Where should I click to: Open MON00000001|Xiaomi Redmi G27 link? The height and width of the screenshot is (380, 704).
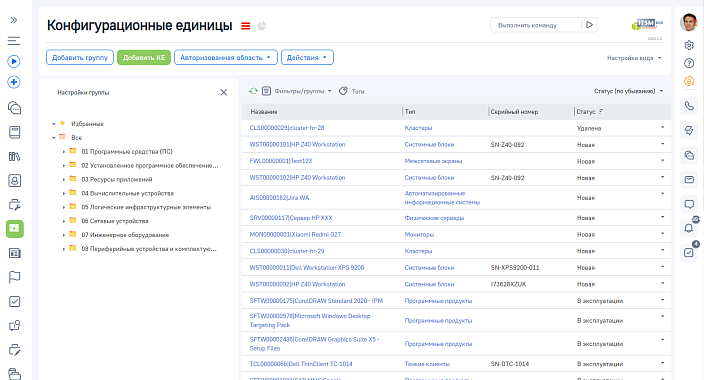pos(295,234)
